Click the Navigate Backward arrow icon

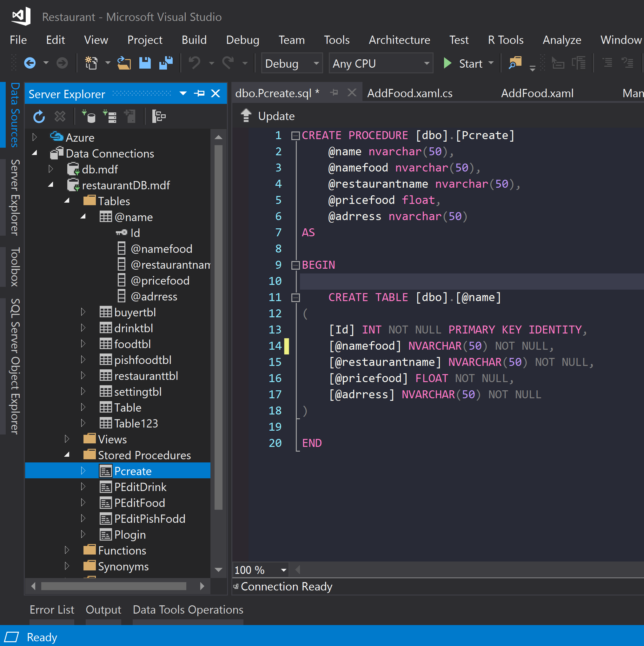[x=30, y=63]
